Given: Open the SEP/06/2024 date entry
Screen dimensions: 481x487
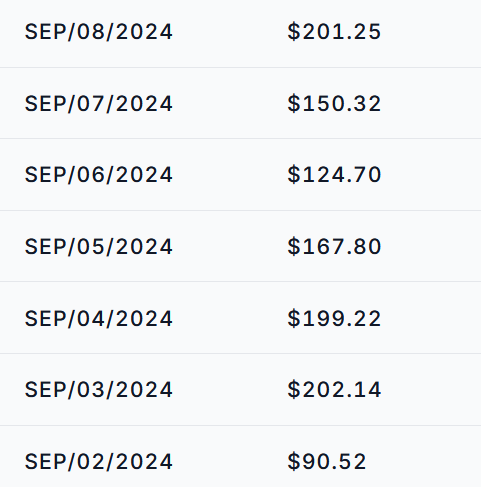Looking at the screenshot, I should [x=99, y=175].
